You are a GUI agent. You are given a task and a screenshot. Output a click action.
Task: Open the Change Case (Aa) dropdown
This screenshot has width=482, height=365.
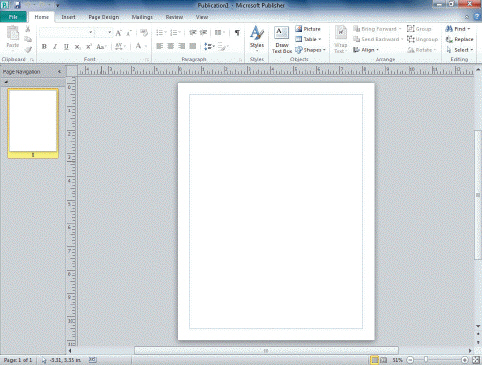(101, 47)
